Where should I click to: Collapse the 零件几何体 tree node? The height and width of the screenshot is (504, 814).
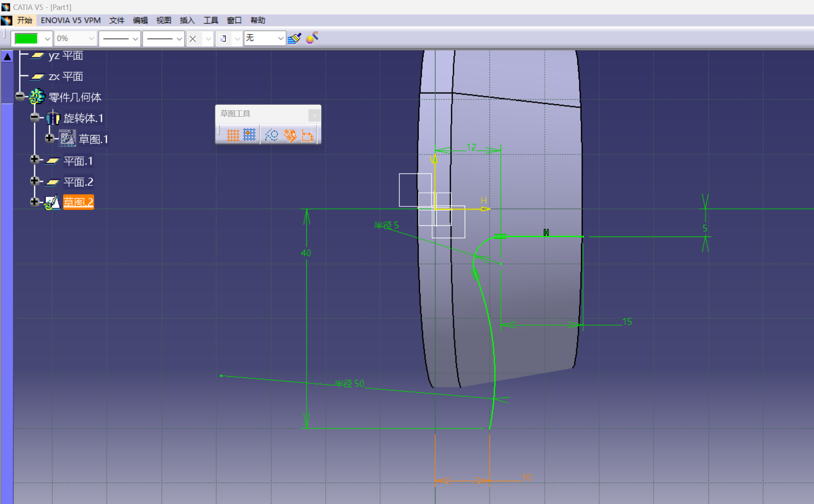point(20,96)
